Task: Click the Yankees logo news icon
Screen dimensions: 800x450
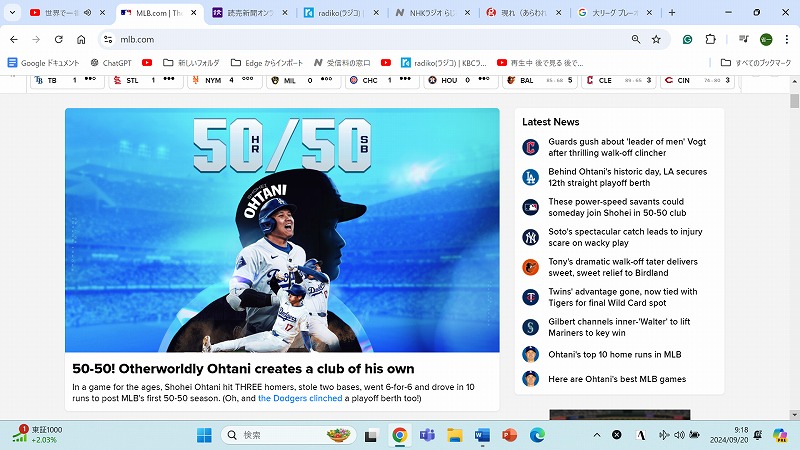Action: (x=531, y=237)
